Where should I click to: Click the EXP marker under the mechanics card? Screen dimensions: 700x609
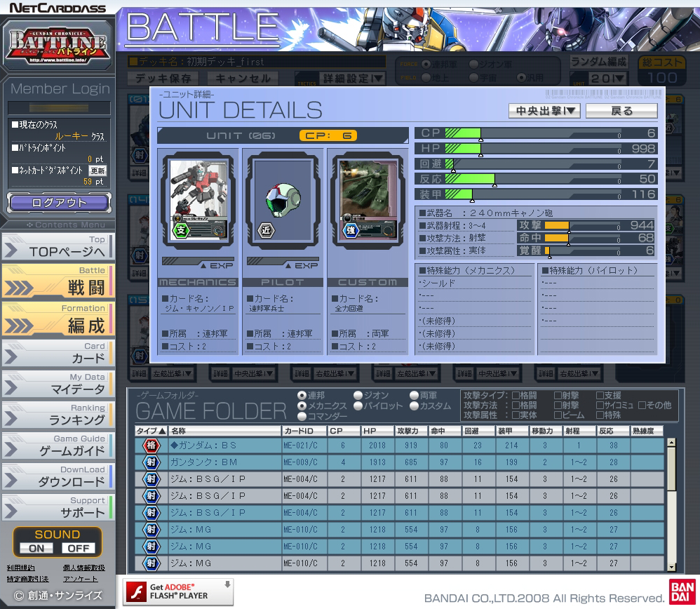pyautogui.click(x=217, y=266)
